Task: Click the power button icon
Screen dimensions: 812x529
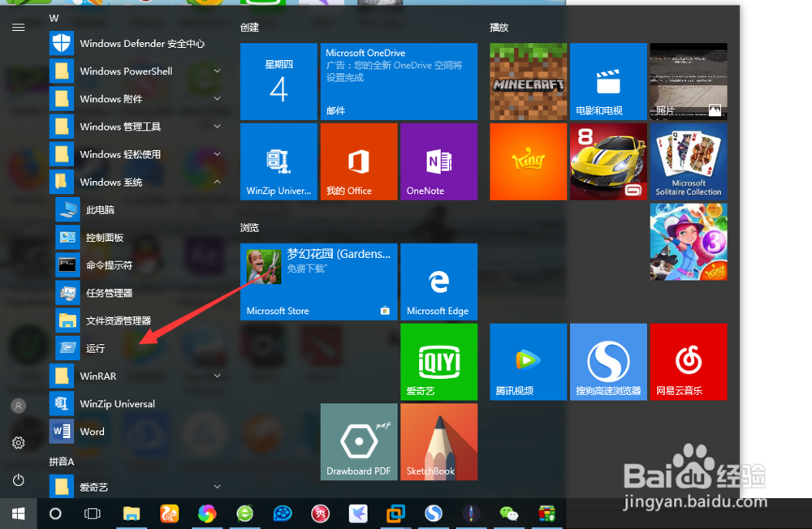Action: pyautogui.click(x=19, y=480)
